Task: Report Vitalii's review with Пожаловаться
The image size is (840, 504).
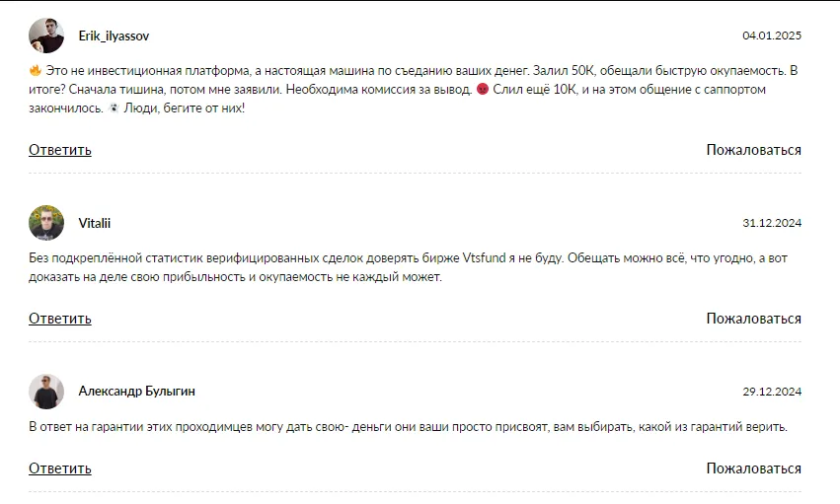Action: [754, 319]
